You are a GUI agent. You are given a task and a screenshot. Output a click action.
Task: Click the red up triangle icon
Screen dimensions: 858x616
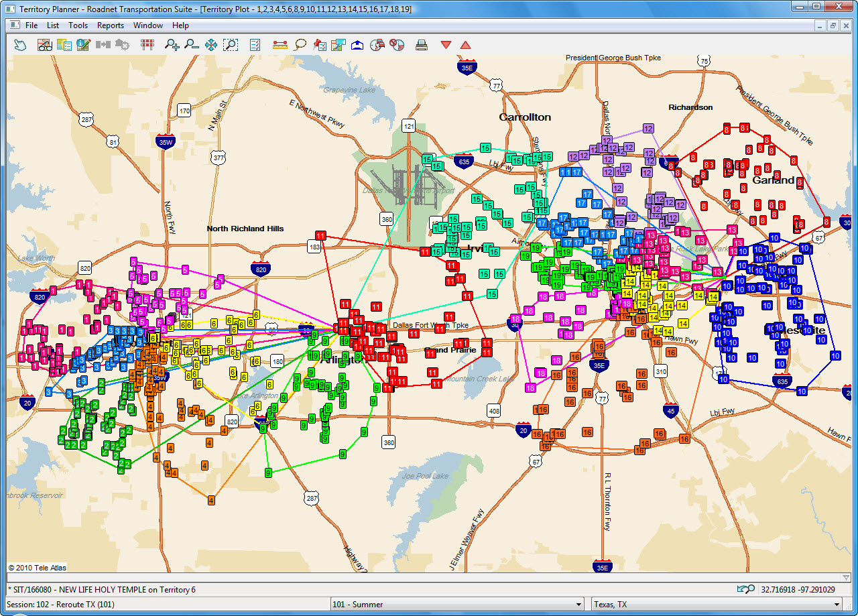pos(465,45)
